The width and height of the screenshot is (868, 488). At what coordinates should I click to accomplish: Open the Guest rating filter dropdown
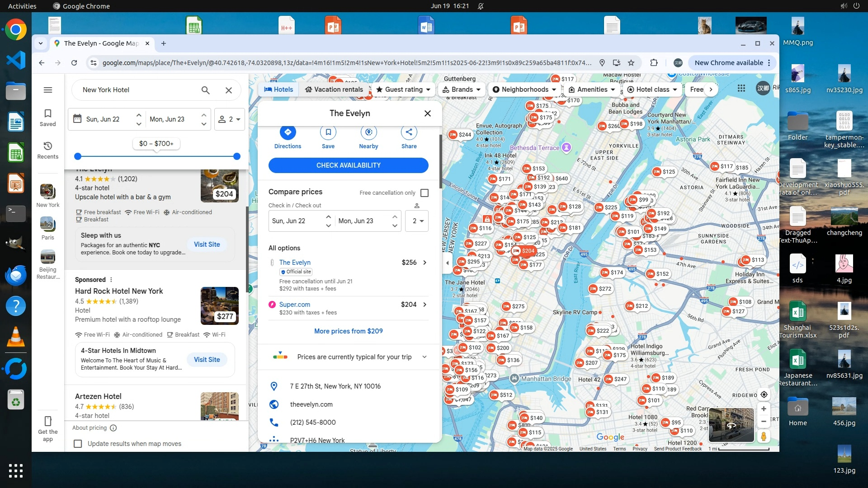pos(403,89)
